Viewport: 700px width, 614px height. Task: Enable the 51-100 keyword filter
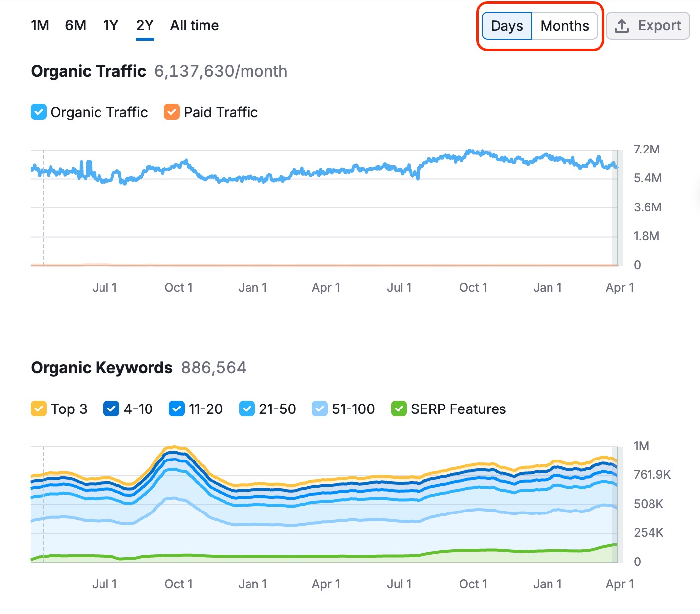point(320,409)
